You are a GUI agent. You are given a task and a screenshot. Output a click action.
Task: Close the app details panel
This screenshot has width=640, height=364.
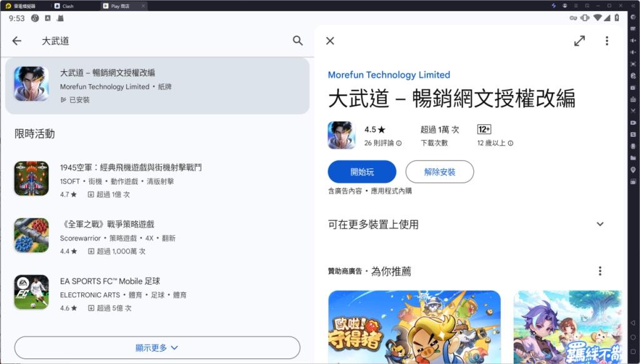pyautogui.click(x=330, y=41)
